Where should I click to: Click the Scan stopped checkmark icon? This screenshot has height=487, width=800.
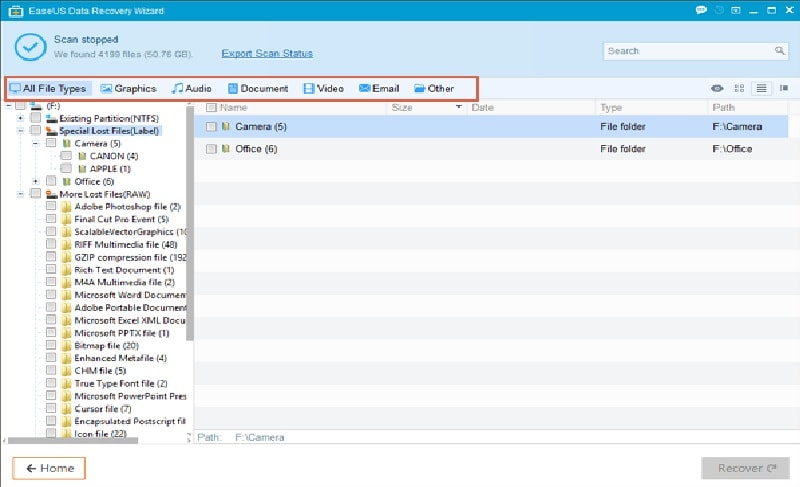coord(30,47)
